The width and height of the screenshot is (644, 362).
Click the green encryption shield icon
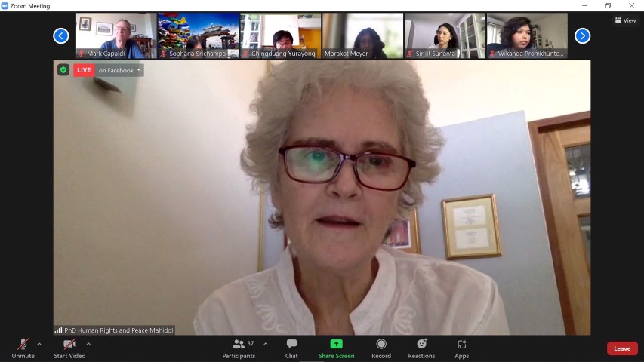pos(63,70)
